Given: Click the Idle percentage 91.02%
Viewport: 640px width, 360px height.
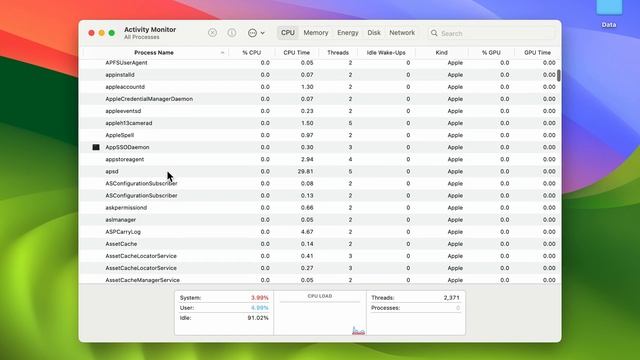Looking at the screenshot, I should tap(258, 318).
